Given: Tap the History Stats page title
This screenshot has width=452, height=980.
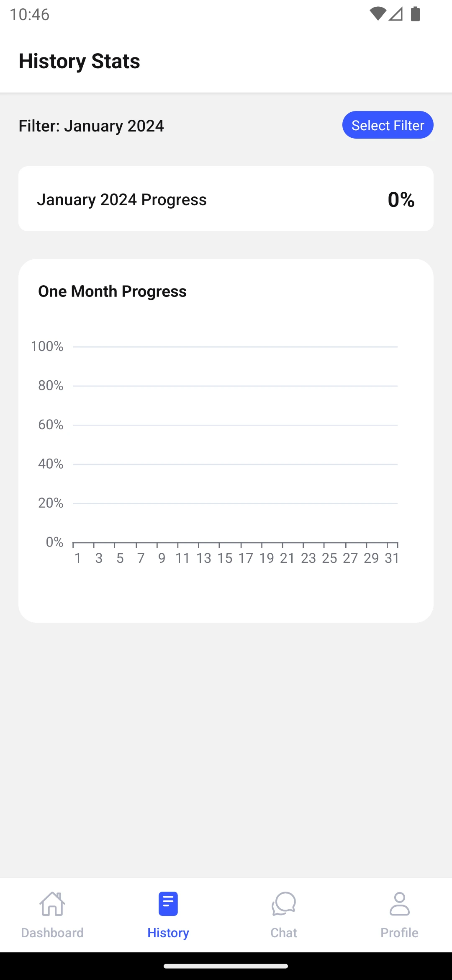Looking at the screenshot, I should pyautogui.click(x=80, y=61).
